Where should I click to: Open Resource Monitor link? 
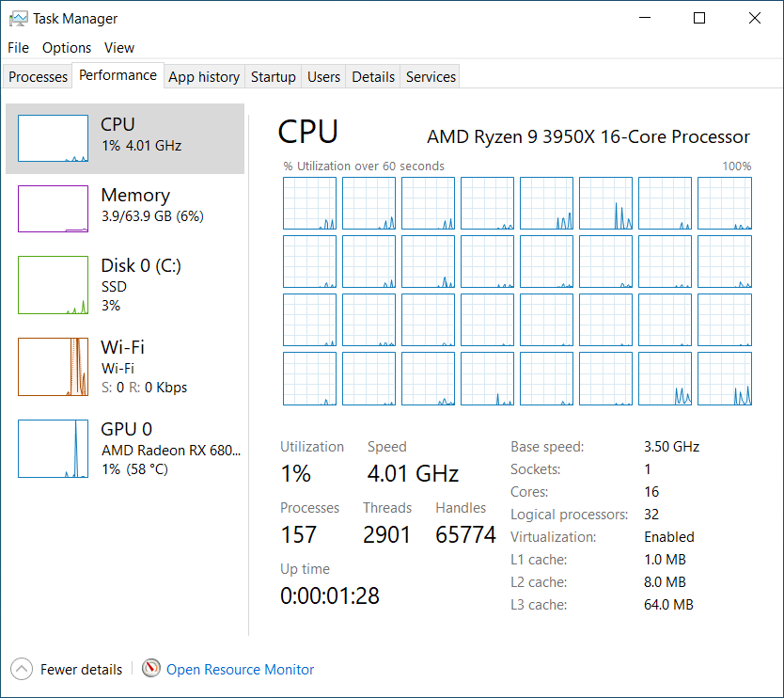point(240,670)
